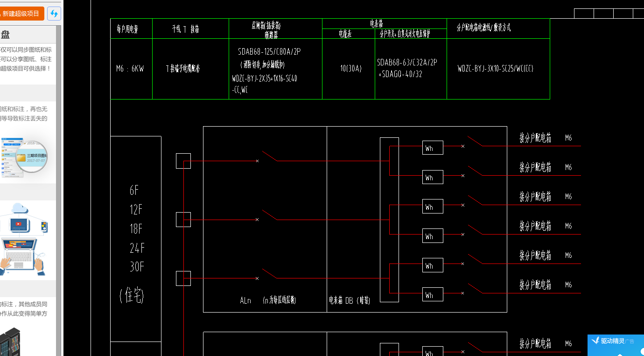This screenshot has width=644, height=356.
Task: Select the '(住宅)' label
Action: point(132,295)
